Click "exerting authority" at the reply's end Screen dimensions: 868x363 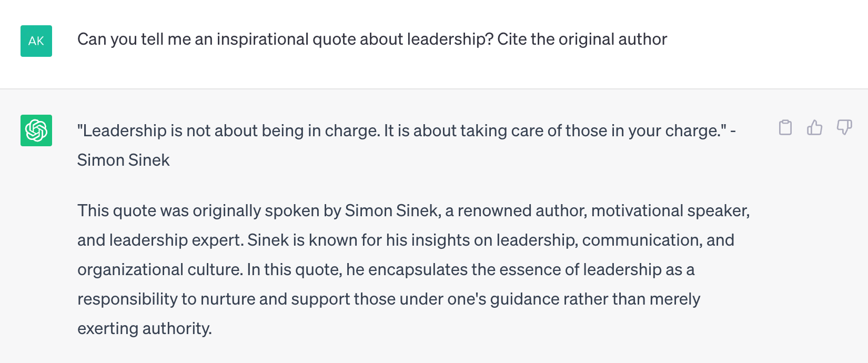tap(144, 329)
